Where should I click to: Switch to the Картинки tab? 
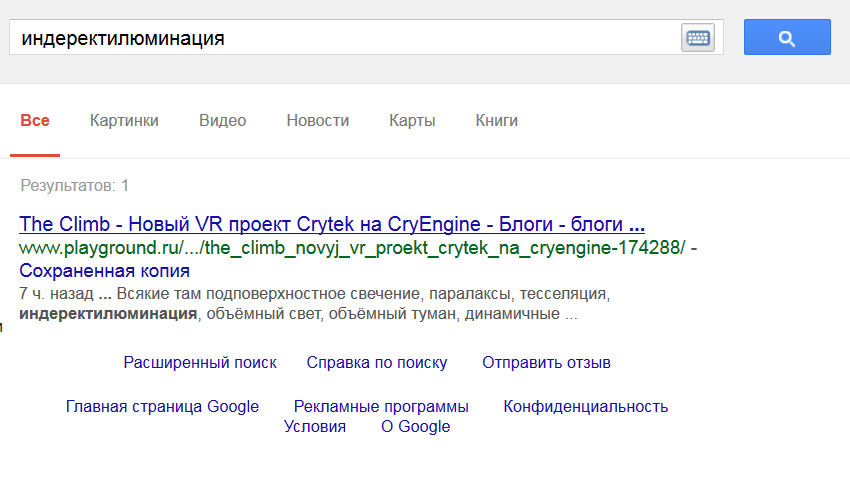124,120
